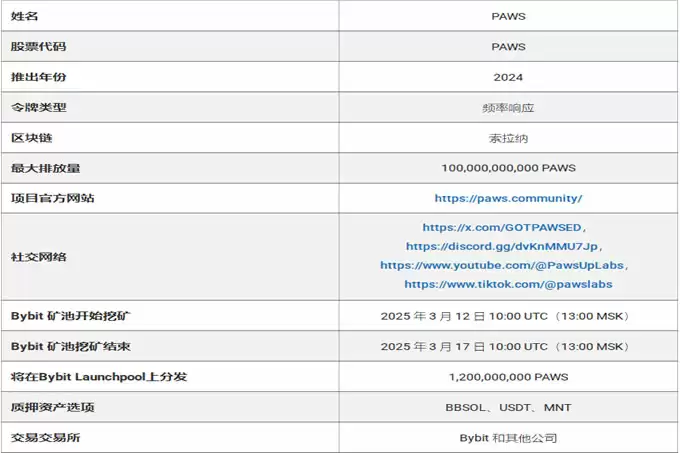Viewport: 680px width, 453px height.
Task: Select the 索拉纳 blockchain value cell
Action: click(508, 138)
